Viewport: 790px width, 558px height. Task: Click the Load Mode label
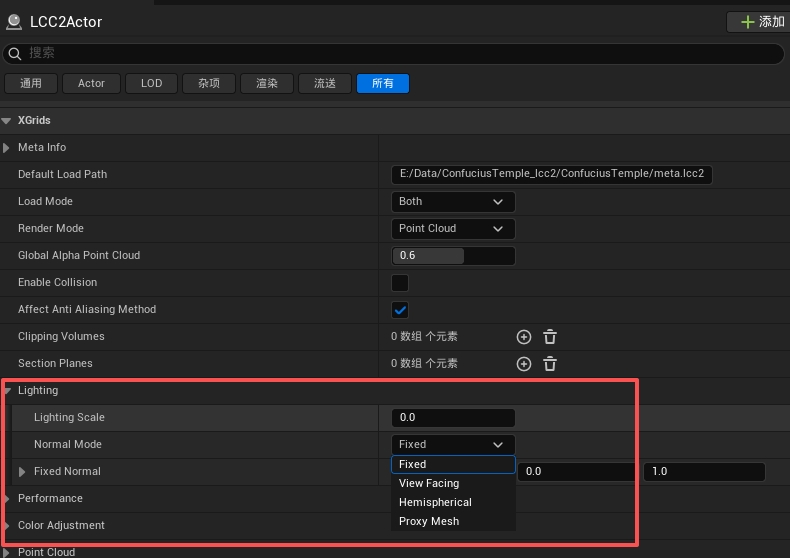[45, 201]
